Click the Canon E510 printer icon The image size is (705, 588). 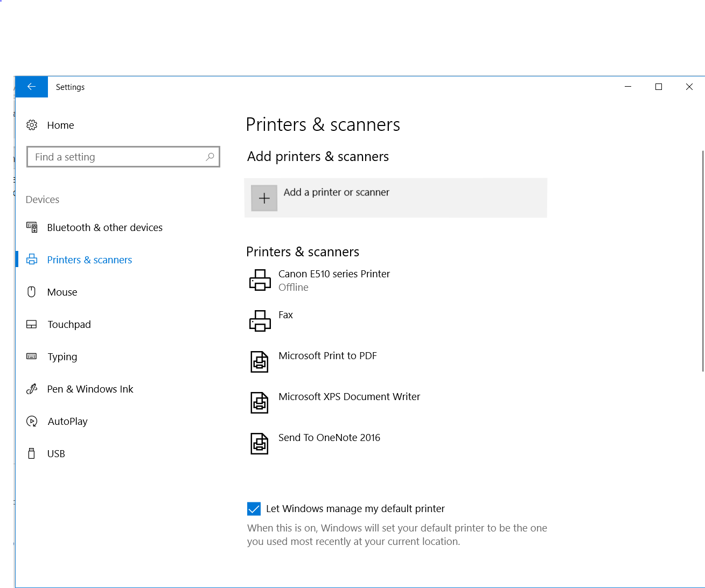click(260, 280)
